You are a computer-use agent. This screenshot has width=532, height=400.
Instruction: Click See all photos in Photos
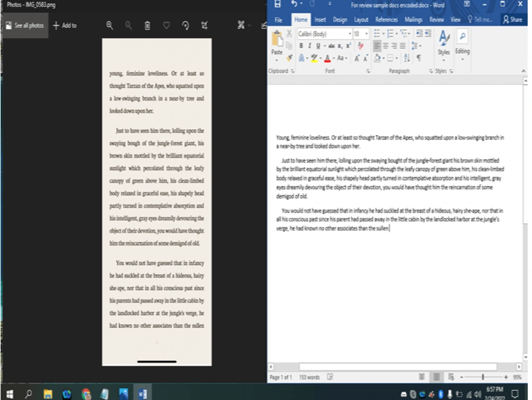(x=25, y=26)
